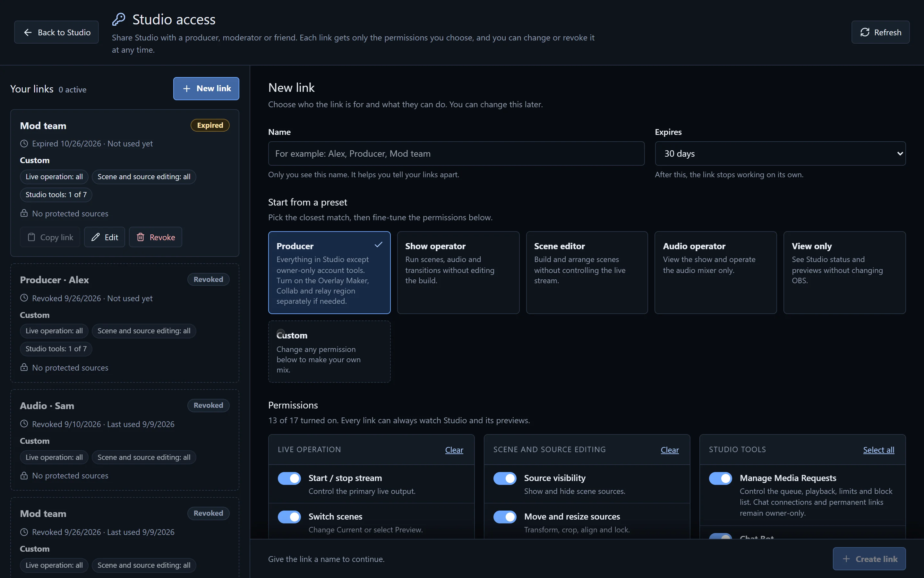Click 'Studio tools: 1 of 7' chip in expired Mod team

click(56, 195)
